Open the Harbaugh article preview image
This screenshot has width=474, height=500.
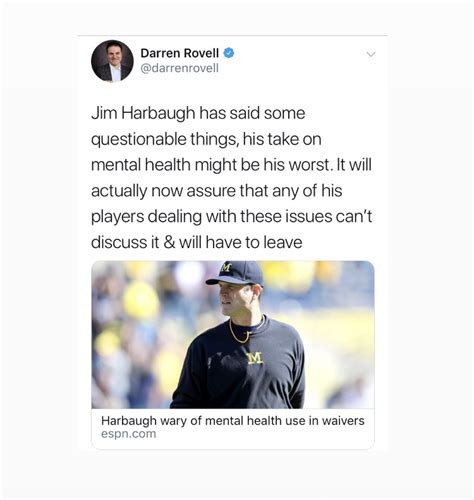(x=233, y=335)
